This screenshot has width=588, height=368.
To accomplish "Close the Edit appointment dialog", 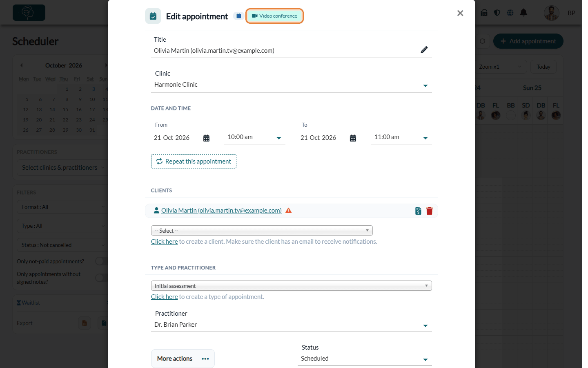I will 460,13.
